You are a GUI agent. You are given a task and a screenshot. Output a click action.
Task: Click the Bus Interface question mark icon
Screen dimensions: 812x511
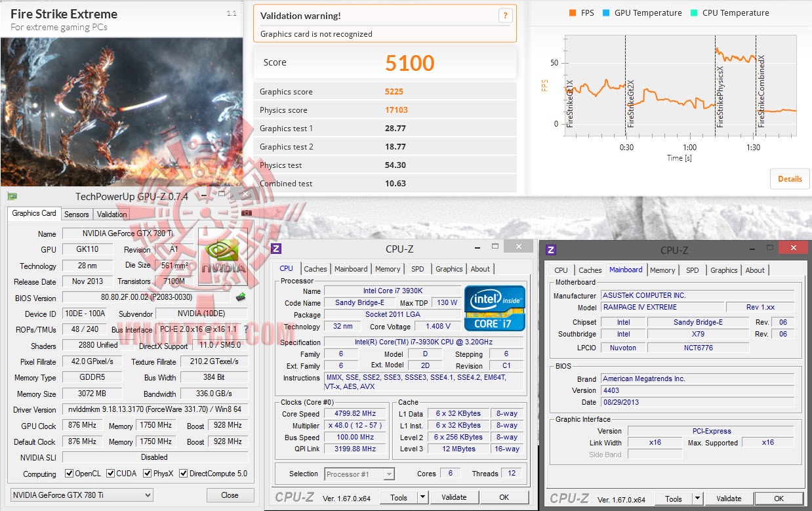tap(246, 329)
